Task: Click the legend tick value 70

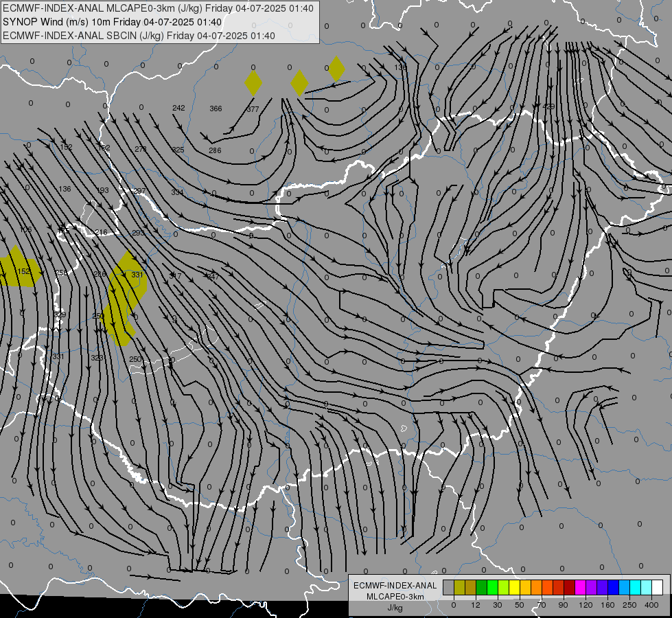Action: pos(542,605)
